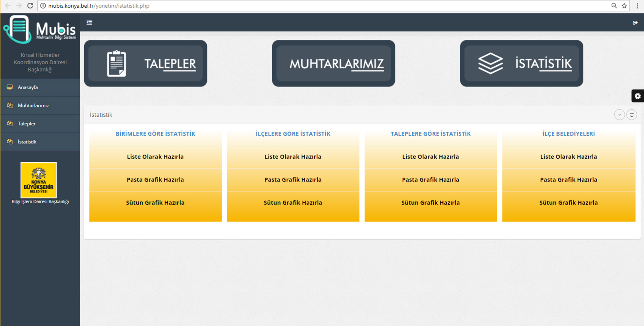
Task: Click the İstatistik panel title
Action: pos(101,115)
